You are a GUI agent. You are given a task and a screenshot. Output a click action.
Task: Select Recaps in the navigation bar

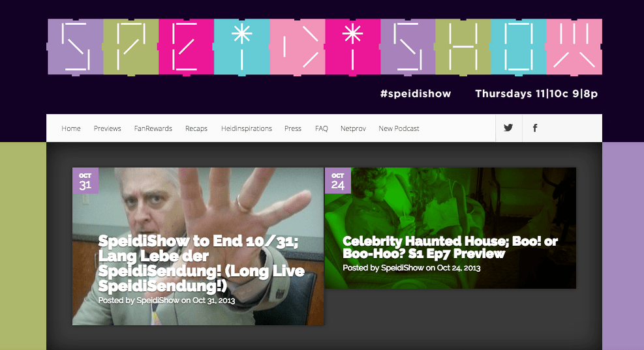coord(196,128)
